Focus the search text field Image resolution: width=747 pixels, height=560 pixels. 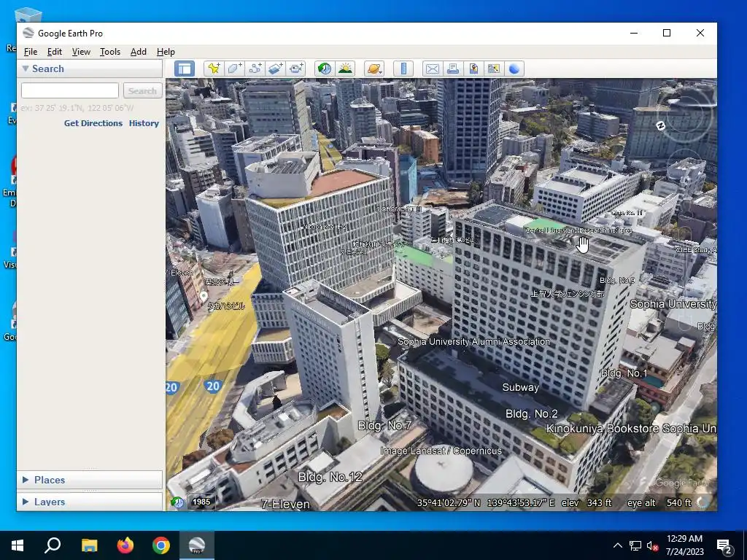(x=70, y=90)
